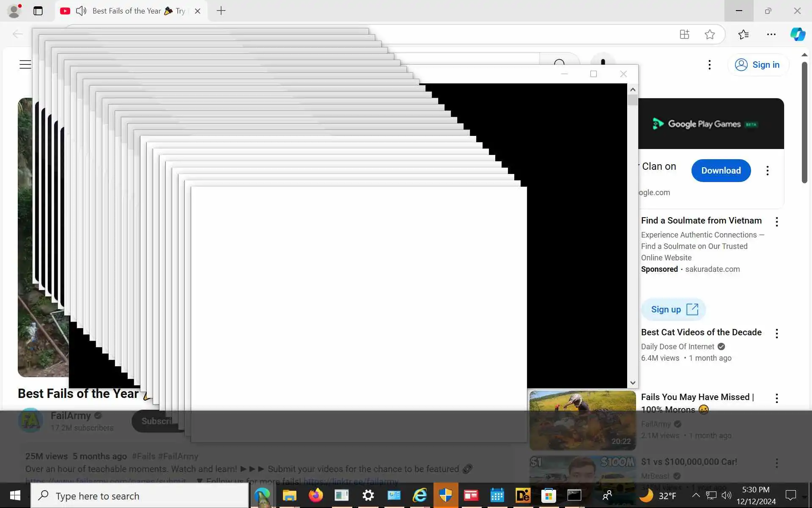This screenshot has height=508, width=812.
Task: Click the popup window's scroll down arrow
Action: coord(633,383)
